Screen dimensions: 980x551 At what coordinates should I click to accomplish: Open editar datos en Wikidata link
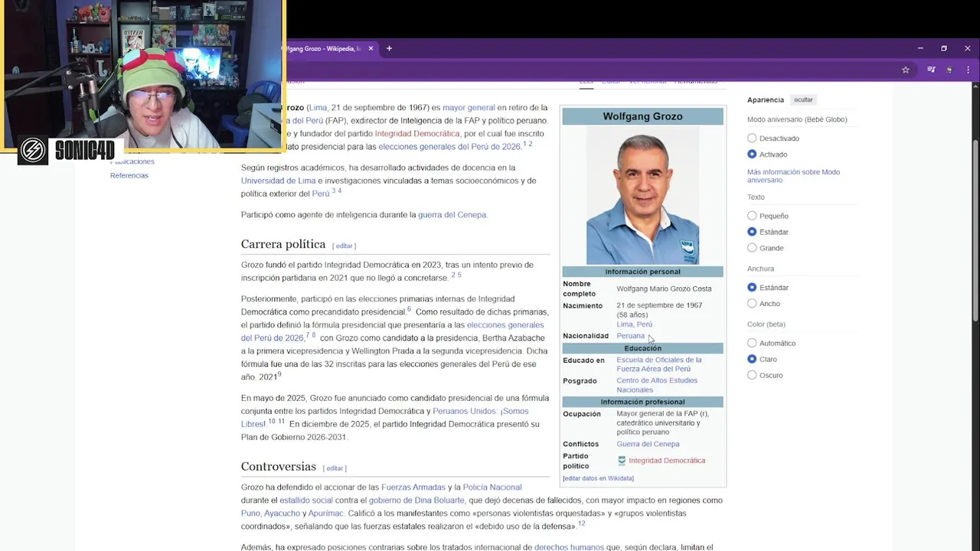598,478
